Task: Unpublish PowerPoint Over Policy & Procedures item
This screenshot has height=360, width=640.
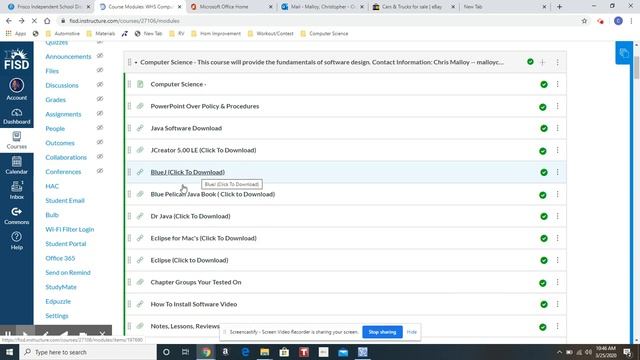Action: tap(543, 107)
